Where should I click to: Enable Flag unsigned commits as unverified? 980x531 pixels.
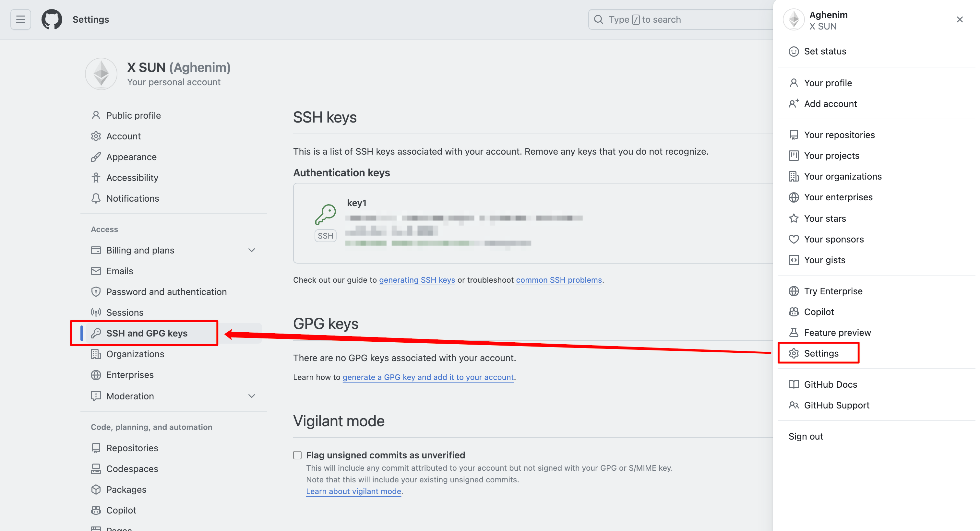pyautogui.click(x=297, y=455)
